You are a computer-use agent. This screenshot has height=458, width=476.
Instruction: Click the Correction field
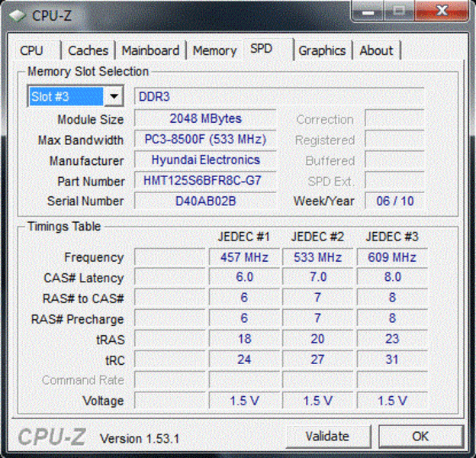point(394,118)
